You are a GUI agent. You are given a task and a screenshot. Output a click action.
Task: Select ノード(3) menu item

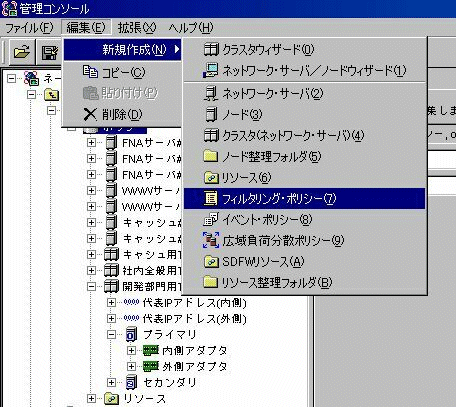pos(304,114)
